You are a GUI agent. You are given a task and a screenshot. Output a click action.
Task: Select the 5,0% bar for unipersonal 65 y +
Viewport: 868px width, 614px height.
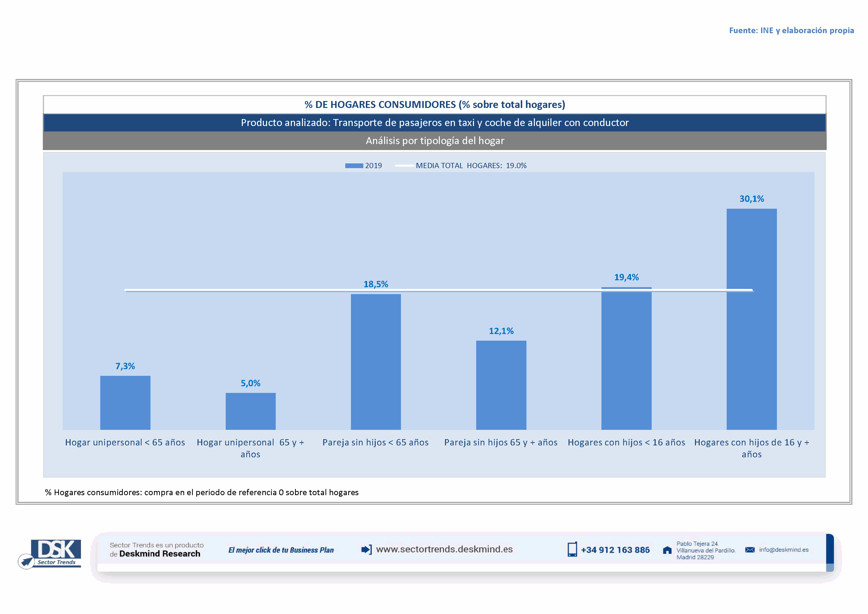click(x=250, y=411)
